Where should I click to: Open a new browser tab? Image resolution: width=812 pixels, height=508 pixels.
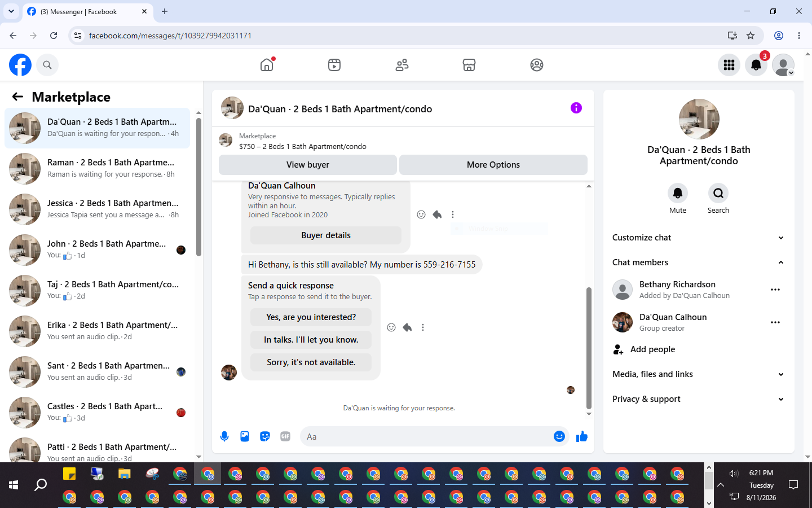tap(165, 11)
